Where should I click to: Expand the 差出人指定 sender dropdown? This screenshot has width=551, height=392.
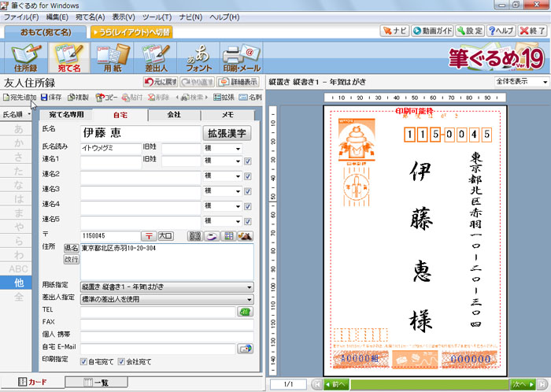click(249, 299)
